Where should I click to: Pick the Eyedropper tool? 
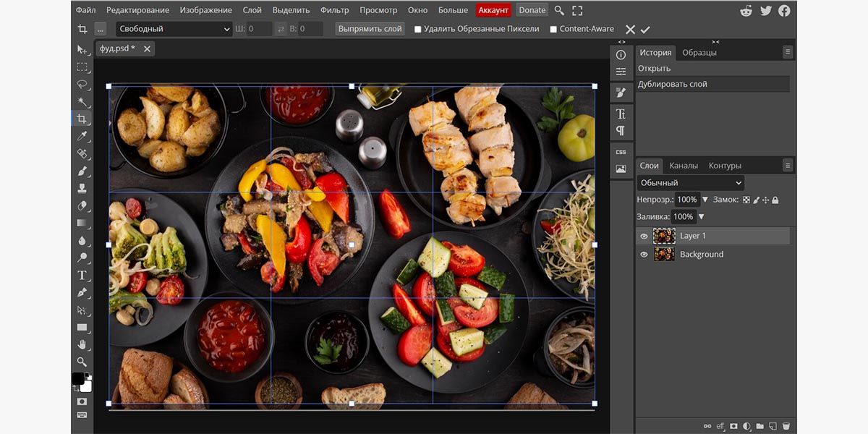pyautogui.click(x=82, y=137)
